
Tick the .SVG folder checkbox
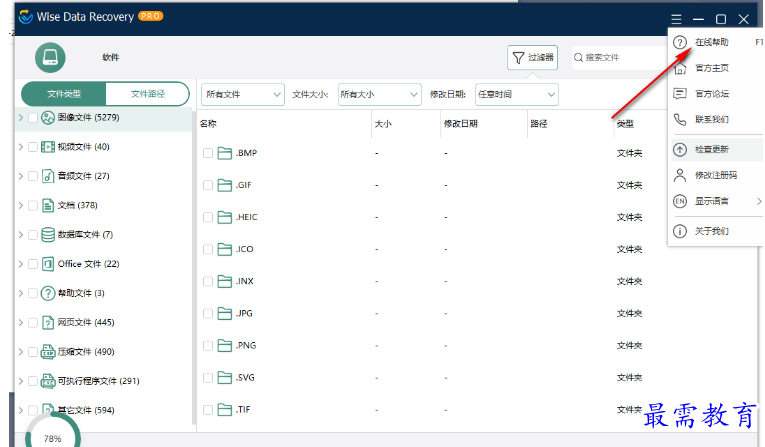[208, 378]
